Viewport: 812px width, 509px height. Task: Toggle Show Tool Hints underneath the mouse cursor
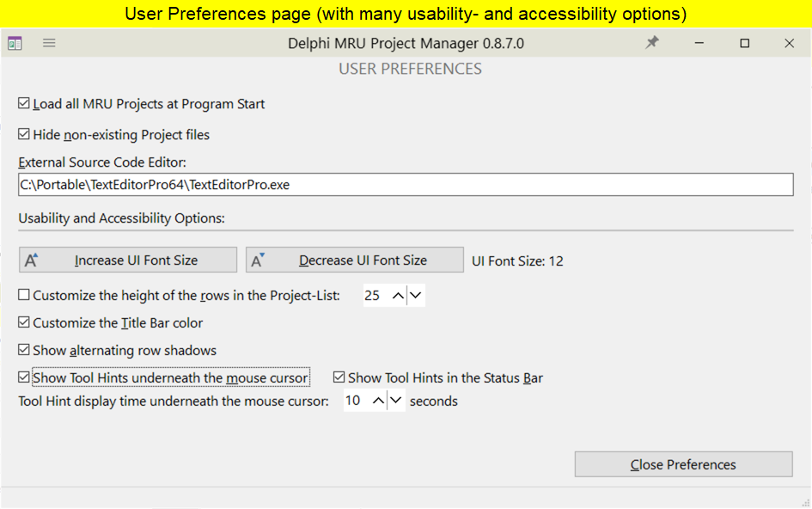point(24,377)
